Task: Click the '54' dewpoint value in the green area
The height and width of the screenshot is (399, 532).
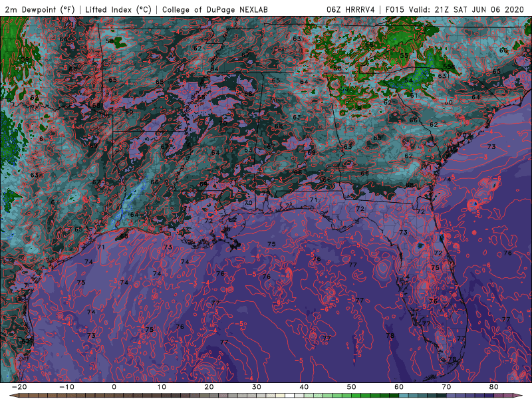Action: pyautogui.click(x=408, y=80)
